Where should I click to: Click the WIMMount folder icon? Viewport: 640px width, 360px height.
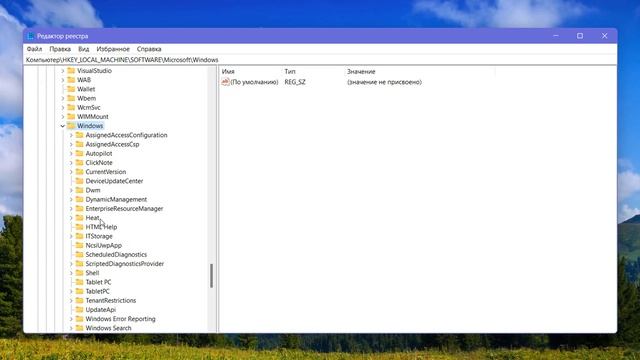click(x=71, y=116)
